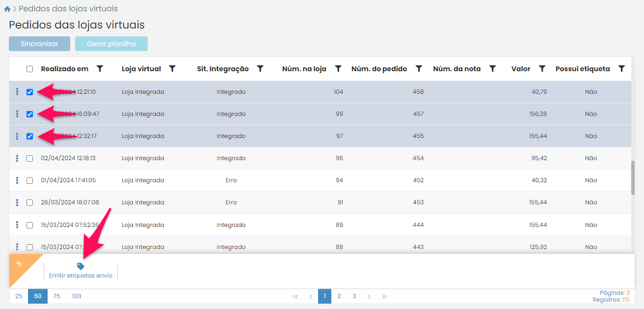This screenshot has width=644, height=309.
Task: Open filter for Sit. Integração column
Action: point(260,69)
